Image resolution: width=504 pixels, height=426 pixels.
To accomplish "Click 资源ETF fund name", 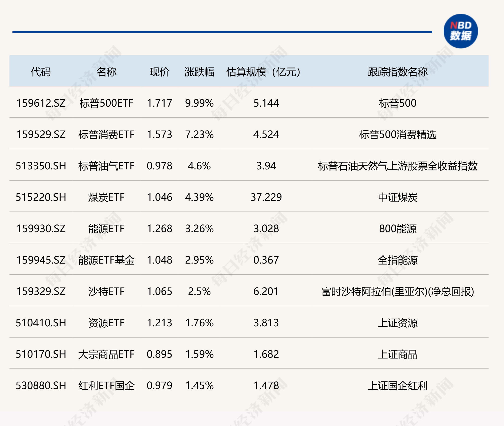I will pyautogui.click(x=106, y=323).
